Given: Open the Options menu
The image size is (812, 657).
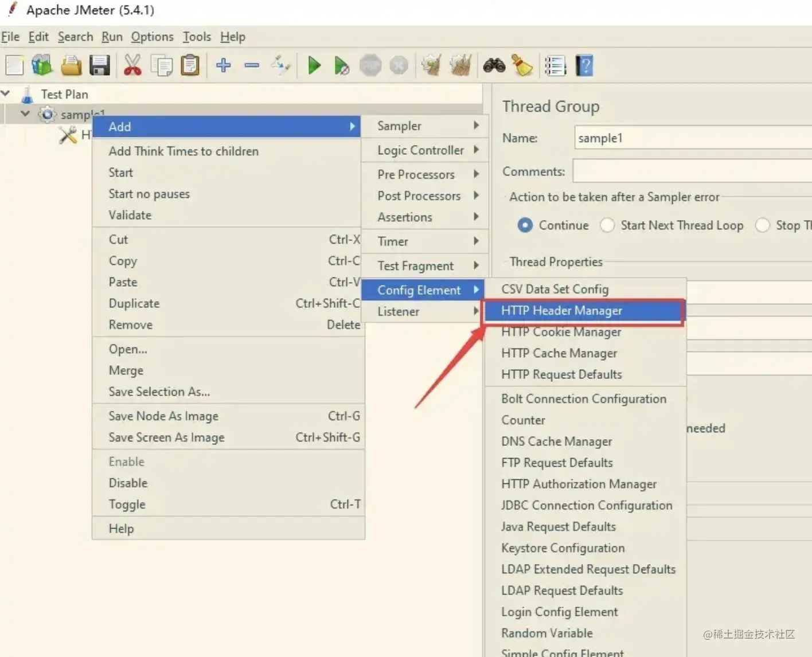Looking at the screenshot, I should [x=152, y=37].
